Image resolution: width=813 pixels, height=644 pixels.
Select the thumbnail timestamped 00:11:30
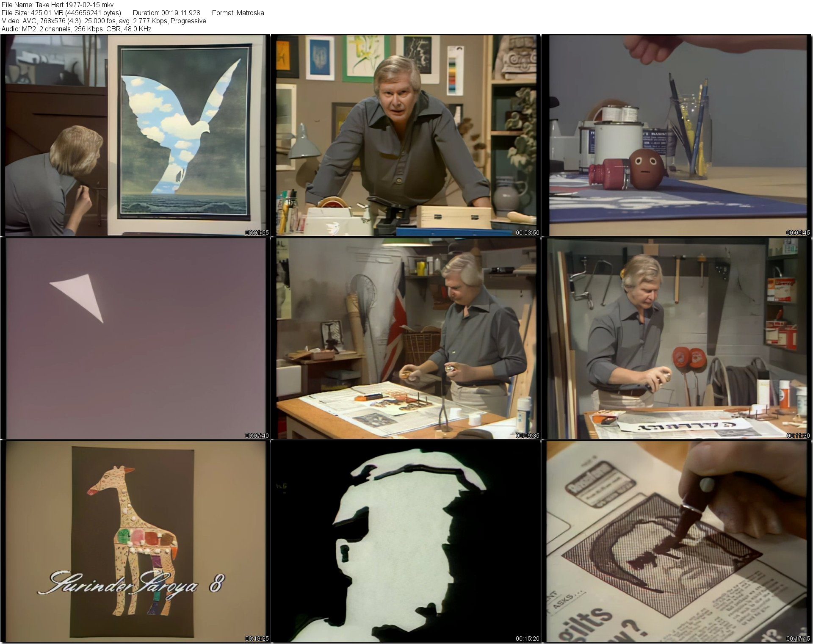tap(677, 338)
